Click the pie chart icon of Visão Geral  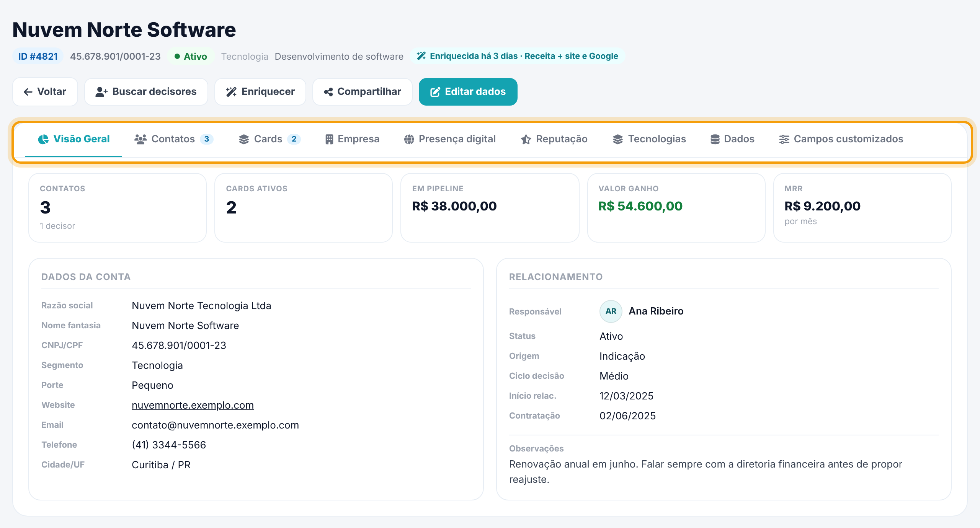[x=43, y=139]
